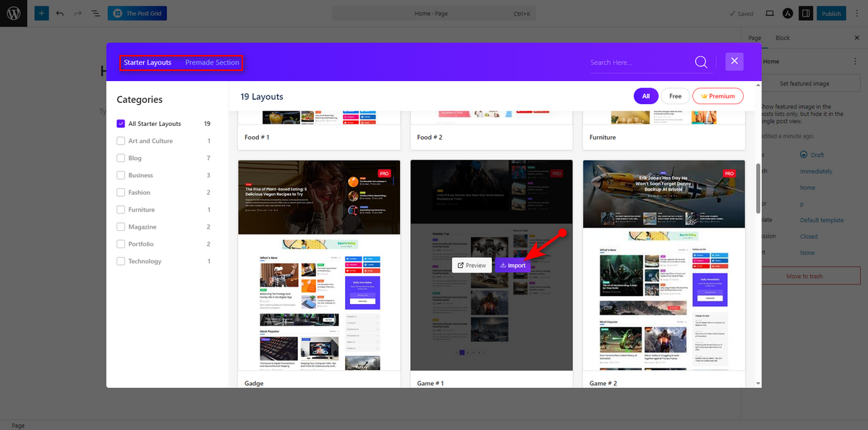The width and height of the screenshot is (868, 430).
Task: Click the undo arrow icon
Action: pos(59,14)
